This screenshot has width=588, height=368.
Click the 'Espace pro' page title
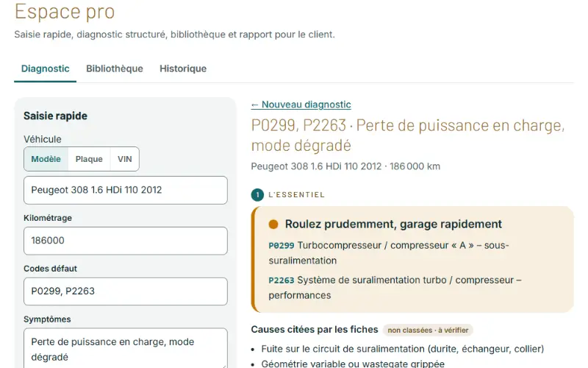65,11
